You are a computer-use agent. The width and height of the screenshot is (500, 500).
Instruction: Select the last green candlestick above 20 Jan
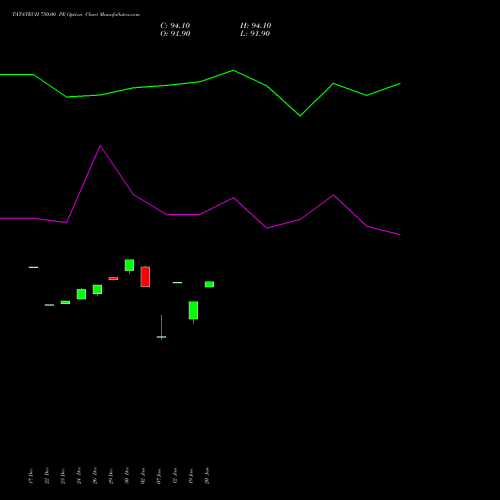[x=209, y=284]
